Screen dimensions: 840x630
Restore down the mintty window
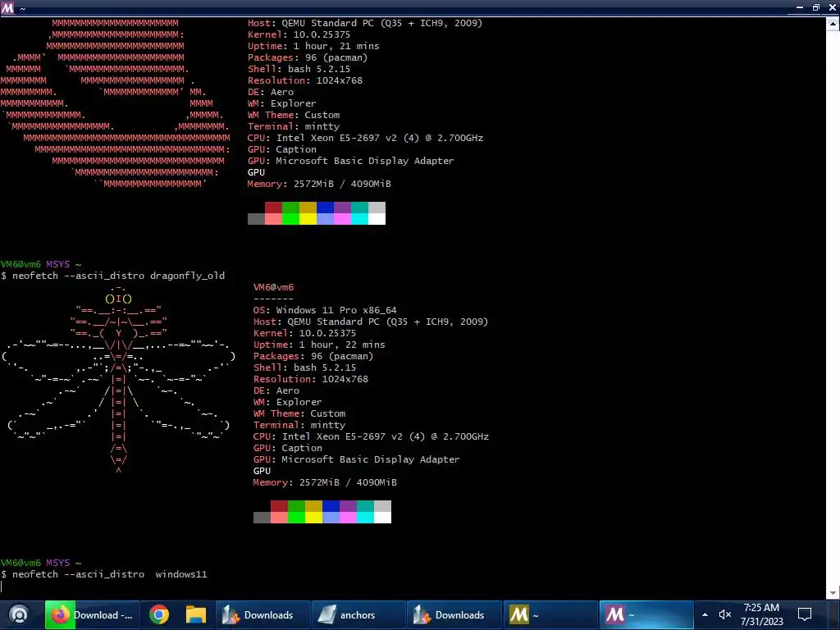[816, 7]
